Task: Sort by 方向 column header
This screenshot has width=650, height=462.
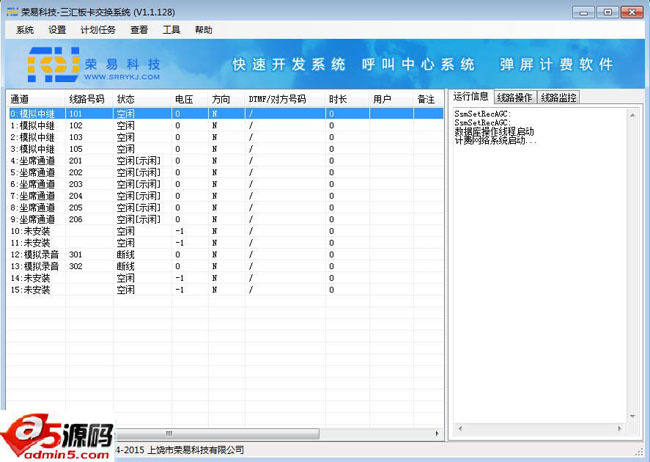Action: 227,99
